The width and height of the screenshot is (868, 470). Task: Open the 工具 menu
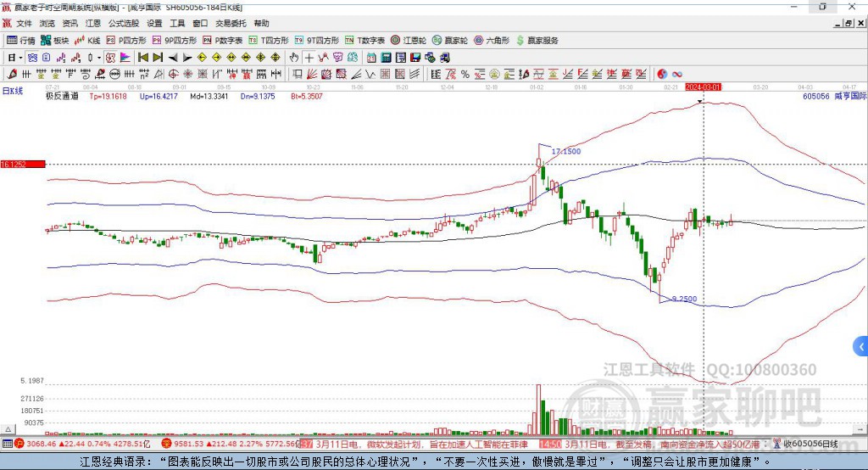click(x=177, y=23)
